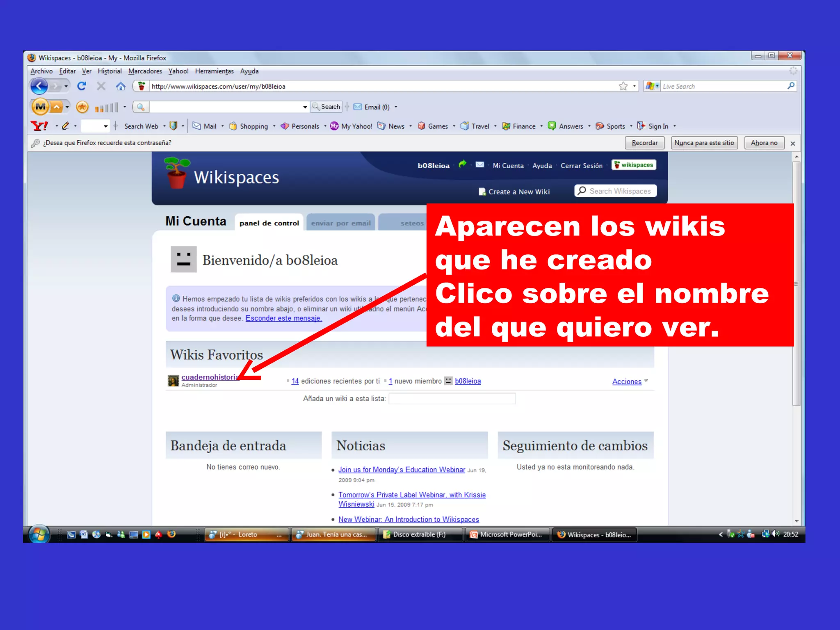Click the orange M toolbar logo
Image resolution: width=840 pixels, height=630 pixels.
tap(40, 107)
